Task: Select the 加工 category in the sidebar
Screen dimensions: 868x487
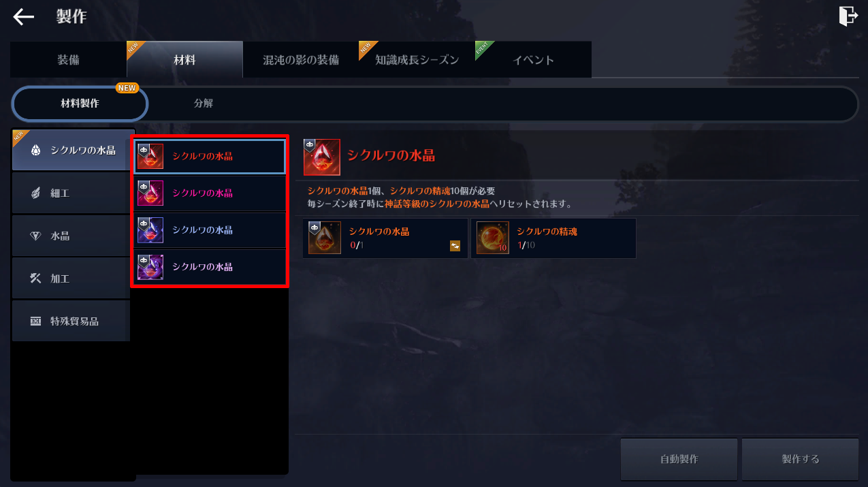Action: (x=71, y=279)
